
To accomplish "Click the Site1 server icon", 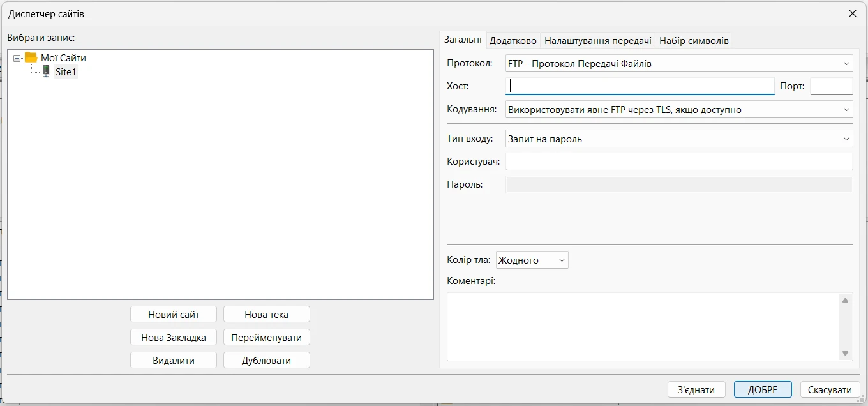I will tap(46, 71).
